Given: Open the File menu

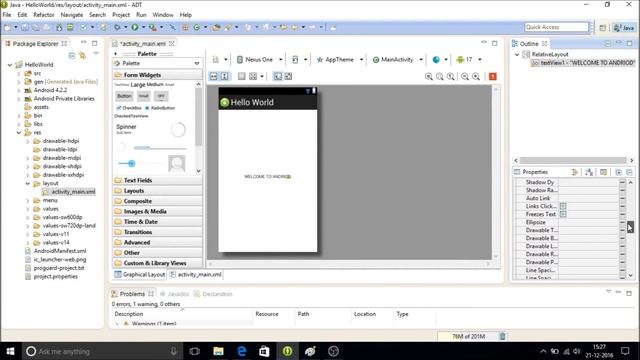Looking at the screenshot, I should point(7,15).
